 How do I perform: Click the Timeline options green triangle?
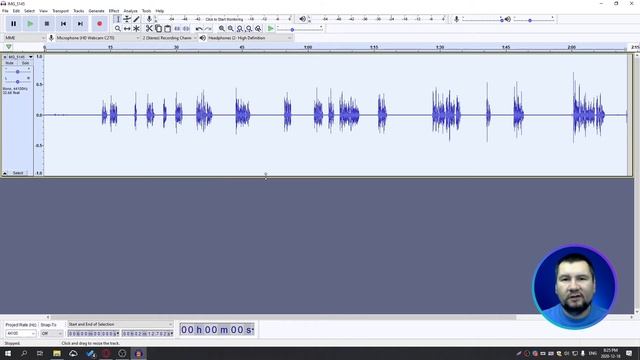click(9, 47)
